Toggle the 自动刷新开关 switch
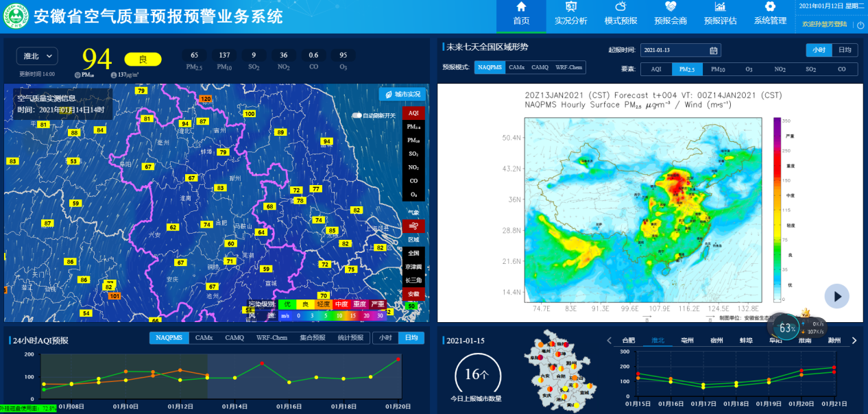Viewport: 868px width, 414px height. click(357, 115)
